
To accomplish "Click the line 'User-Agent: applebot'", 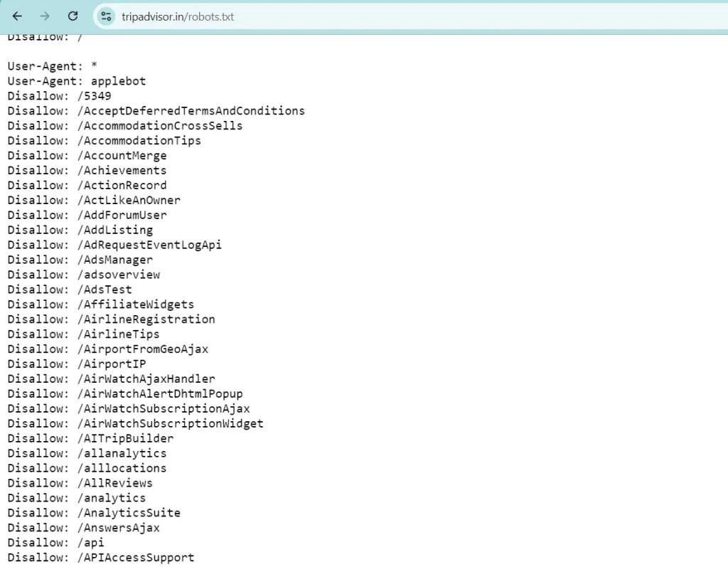I will [x=77, y=81].
